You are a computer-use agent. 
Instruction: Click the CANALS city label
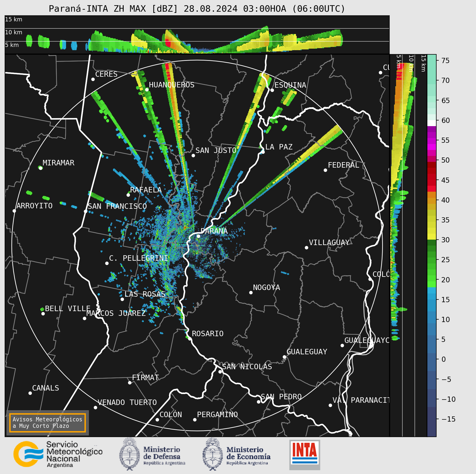[46, 388]
